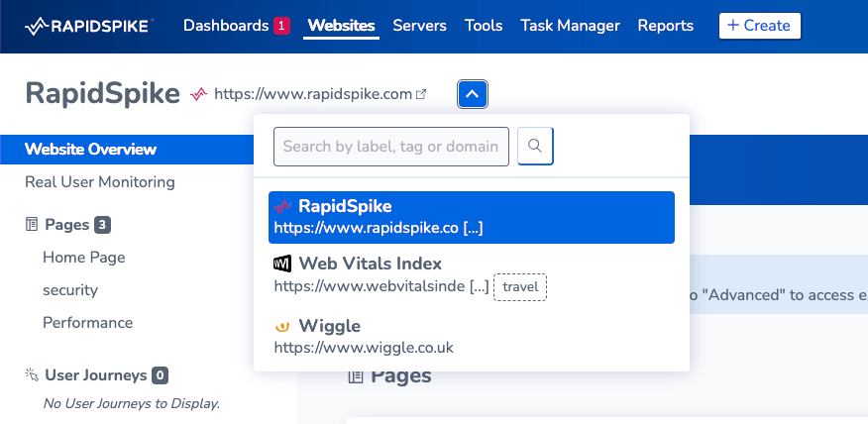Open Dashboards menu
868x424 pixels.
pyautogui.click(x=226, y=26)
